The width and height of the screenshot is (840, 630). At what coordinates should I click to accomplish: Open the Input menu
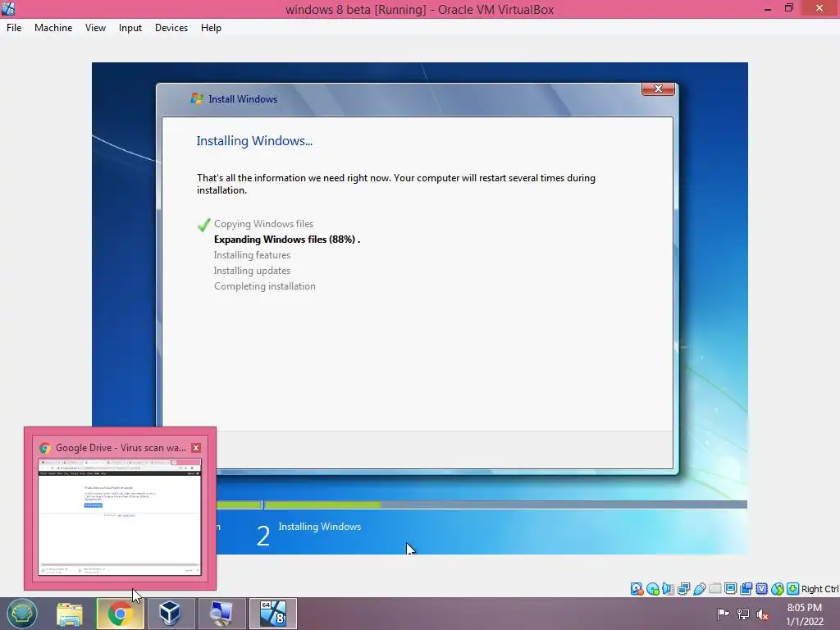[130, 28]
